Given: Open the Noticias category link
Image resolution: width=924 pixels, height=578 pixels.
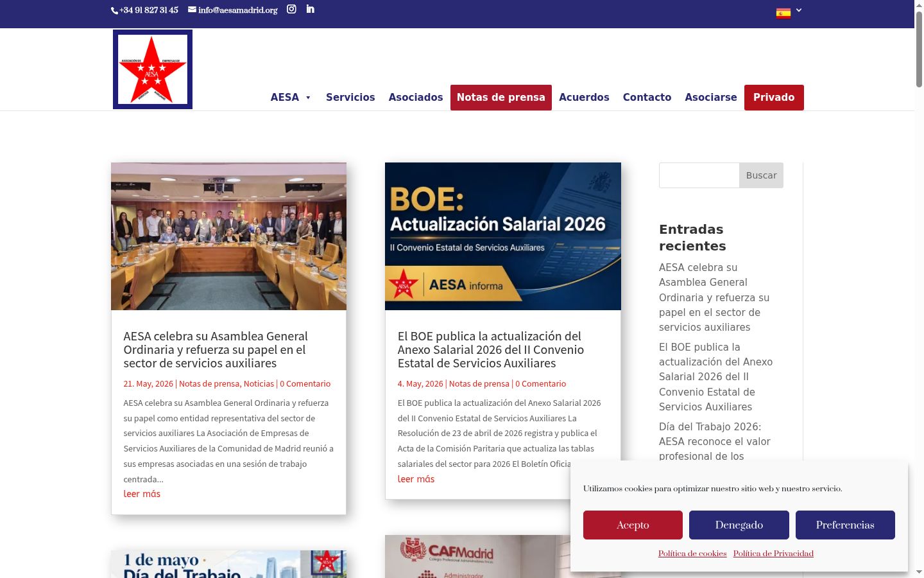Looking at the screenshot, I should point(259,384).
